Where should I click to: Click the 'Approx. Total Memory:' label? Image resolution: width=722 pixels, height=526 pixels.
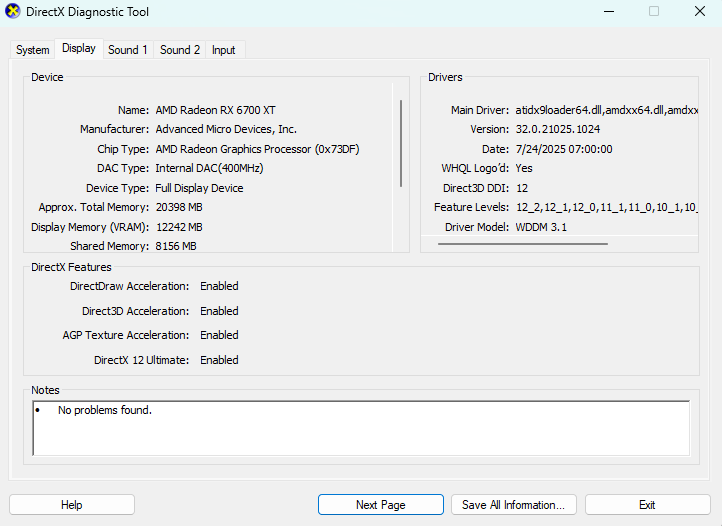pos(94,207)
